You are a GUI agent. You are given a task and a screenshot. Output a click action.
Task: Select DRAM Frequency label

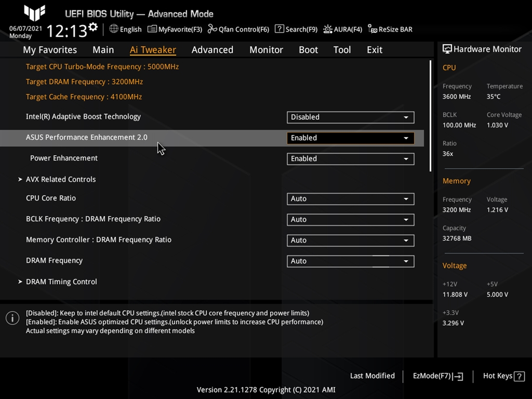(54, 261)
